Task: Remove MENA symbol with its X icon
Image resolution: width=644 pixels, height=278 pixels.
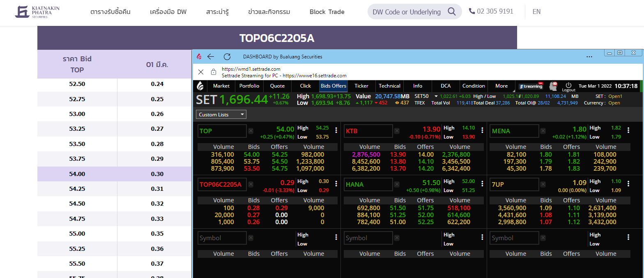Action: [x=543, y=131]
